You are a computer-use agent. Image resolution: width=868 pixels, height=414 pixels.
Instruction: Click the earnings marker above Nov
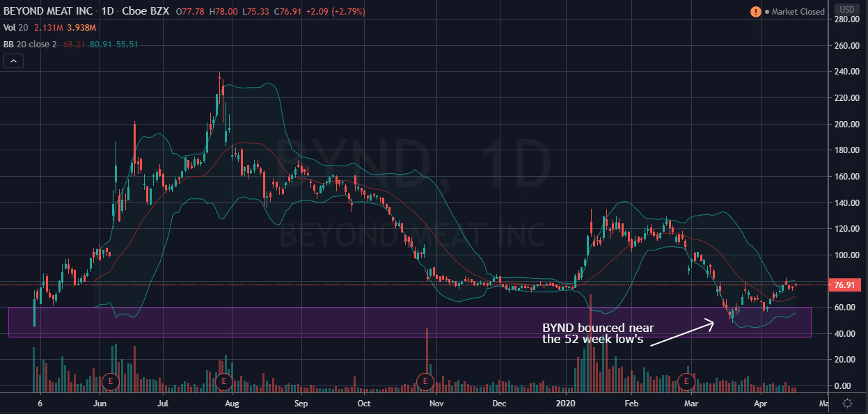[x=425, y=381]
